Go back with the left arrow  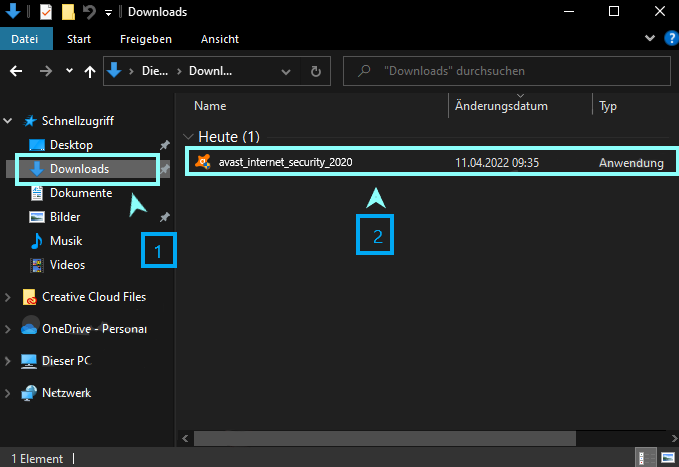16,71
